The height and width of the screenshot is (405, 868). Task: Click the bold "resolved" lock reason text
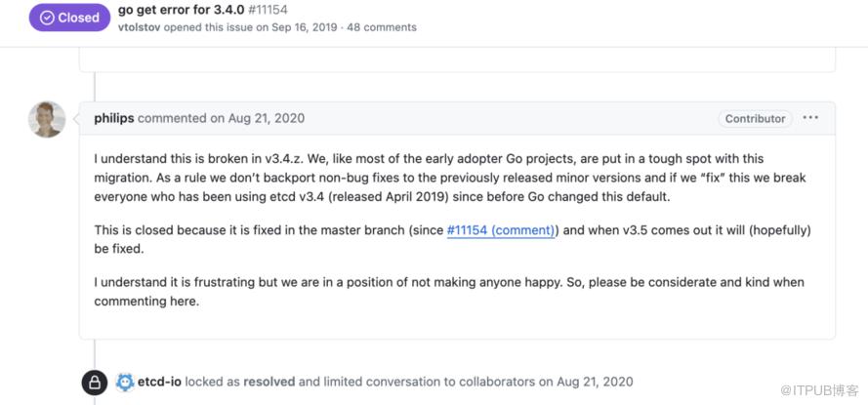point(269,382)
